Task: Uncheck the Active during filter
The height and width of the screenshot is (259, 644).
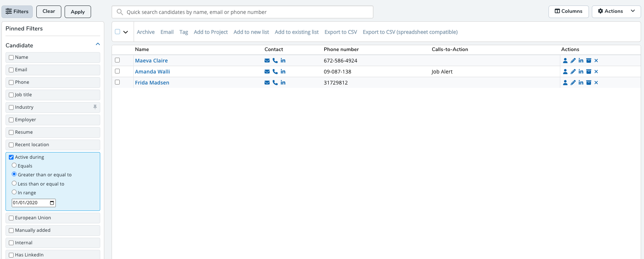Action: 11,157
